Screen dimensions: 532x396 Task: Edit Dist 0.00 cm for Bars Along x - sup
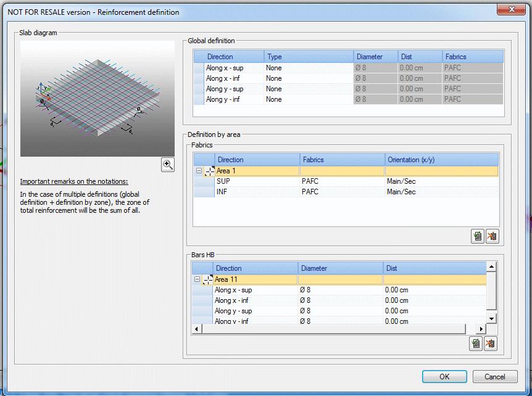point(434,290)
